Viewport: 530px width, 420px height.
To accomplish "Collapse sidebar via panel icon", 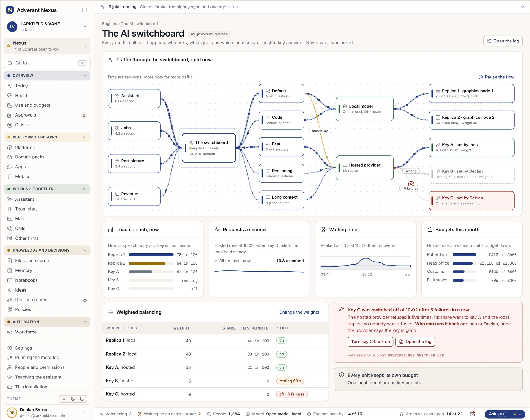I will pyautogui.click(x=84, y=10).
